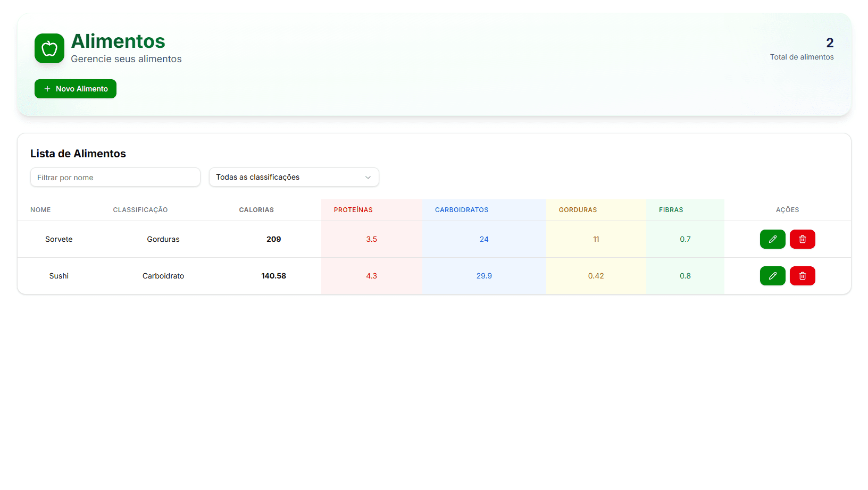
Task: Edit the Sorvete row with pencil icon
Action: (772, 239)
